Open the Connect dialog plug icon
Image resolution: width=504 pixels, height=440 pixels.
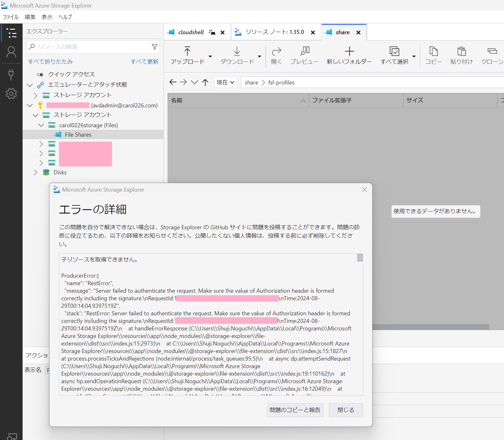(x=11, y=74)
